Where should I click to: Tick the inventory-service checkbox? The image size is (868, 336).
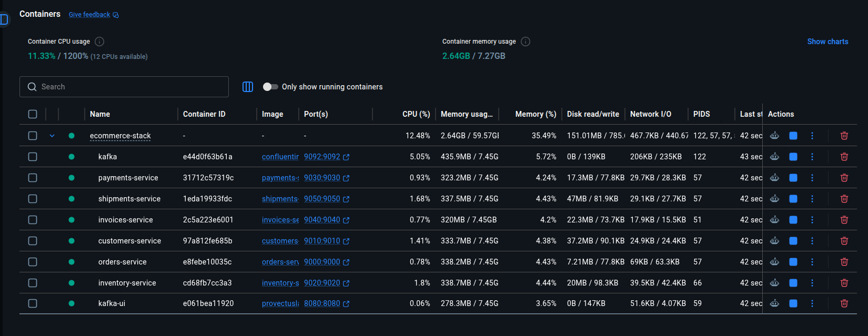[x=33, y=283]
